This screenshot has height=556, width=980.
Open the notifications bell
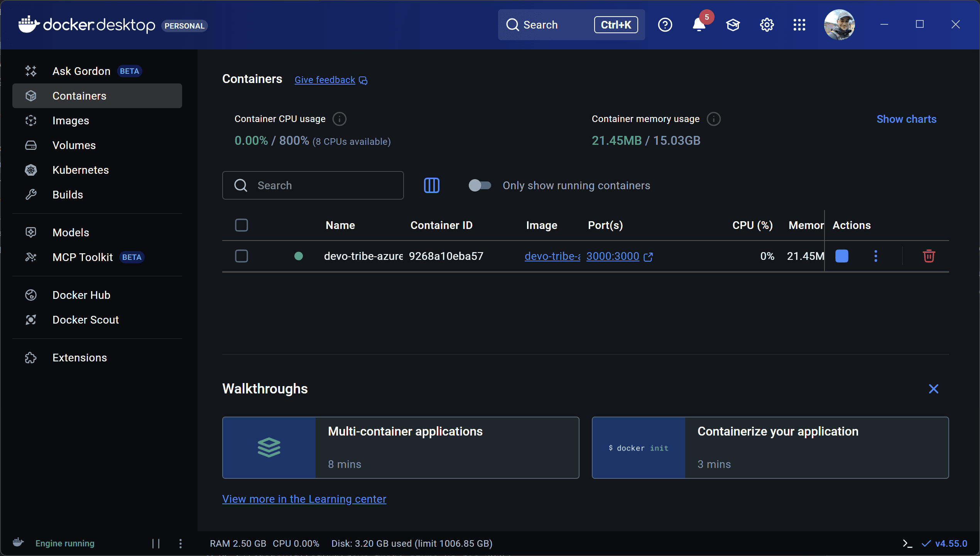pyautogui.click(x=699, y=25)
